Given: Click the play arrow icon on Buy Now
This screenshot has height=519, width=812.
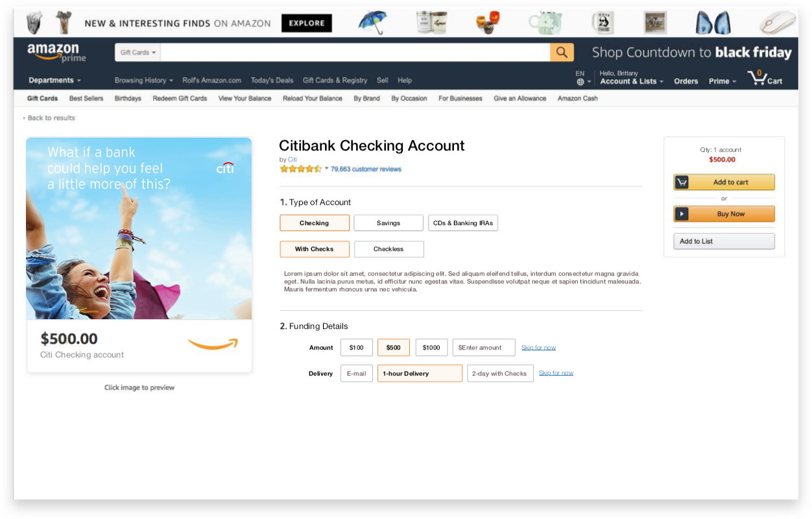Looking at the screenshot, I should point(682,214).
